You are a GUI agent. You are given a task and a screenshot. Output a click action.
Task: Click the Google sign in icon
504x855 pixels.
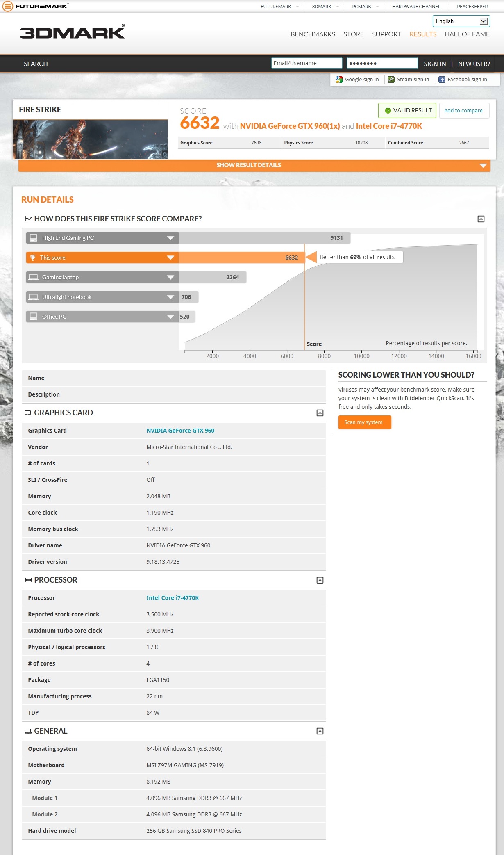(x=339, y=80)
